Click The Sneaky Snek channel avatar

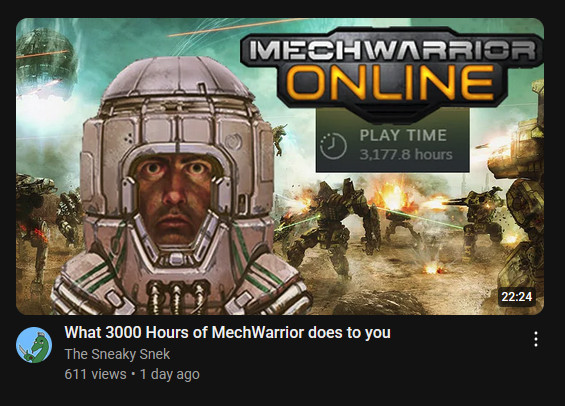(34, 345)
